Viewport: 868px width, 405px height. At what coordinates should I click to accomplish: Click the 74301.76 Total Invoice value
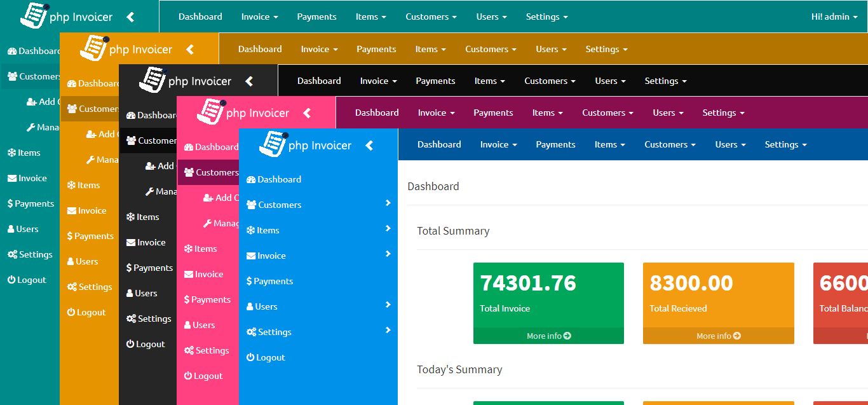pyautogui.click(x=528, y=283)
